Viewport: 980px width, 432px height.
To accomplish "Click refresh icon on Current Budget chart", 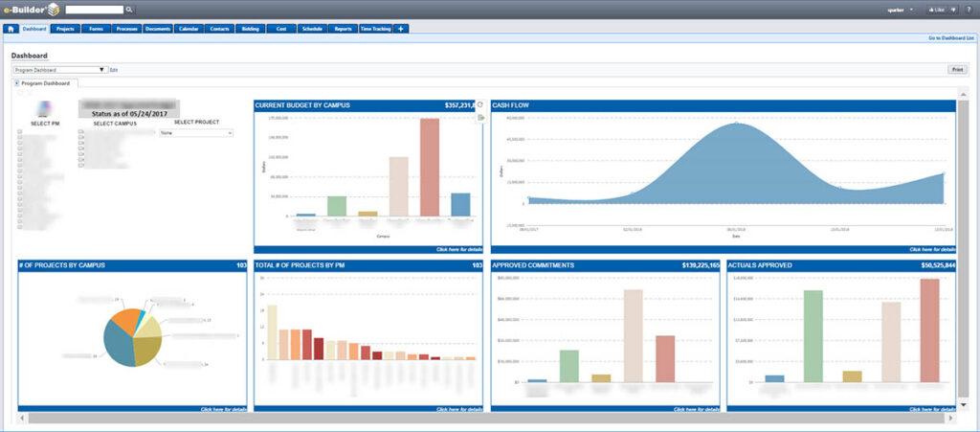I will click(x=480, y=104).
